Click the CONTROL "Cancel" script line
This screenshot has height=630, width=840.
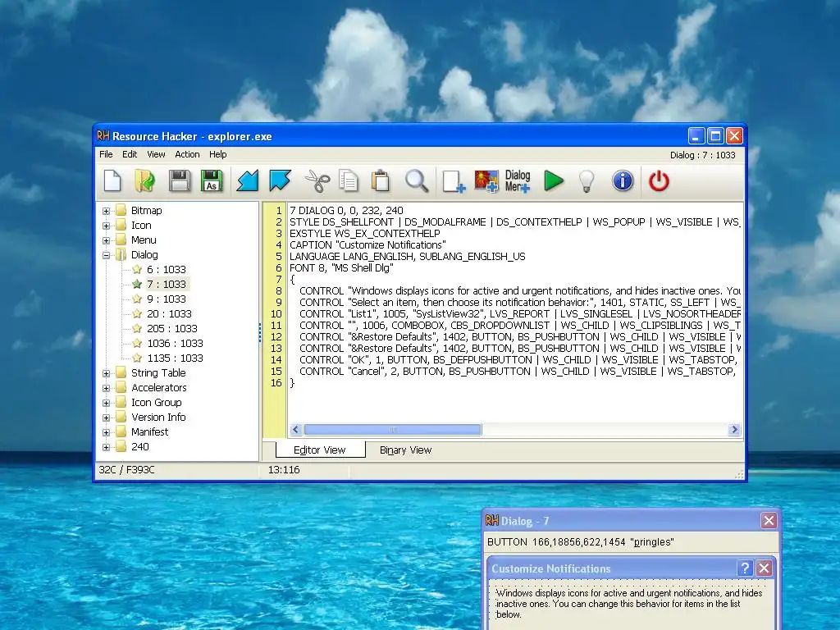(518, 372)
